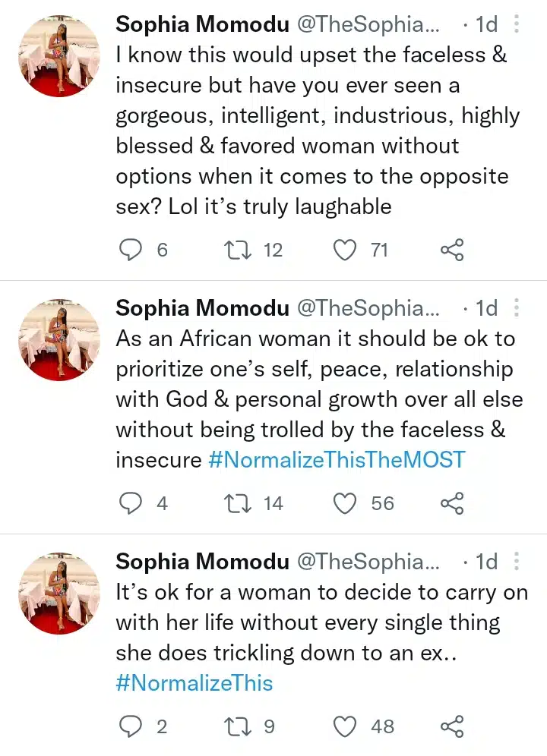This screenshot has height=756, width=547.
Task: Retweet the tweet with 12 retweets
Action: pyautogui.click(x=239, y=250)
